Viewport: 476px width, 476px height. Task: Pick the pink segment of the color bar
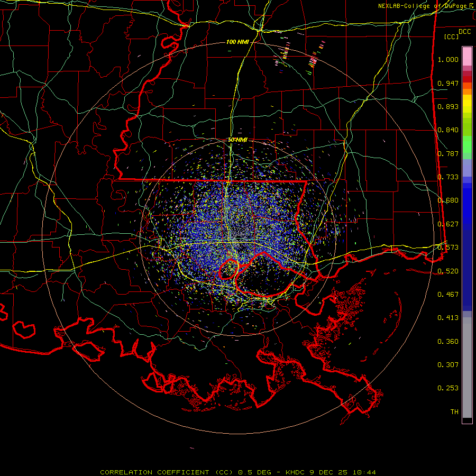[x=467, y=56]
